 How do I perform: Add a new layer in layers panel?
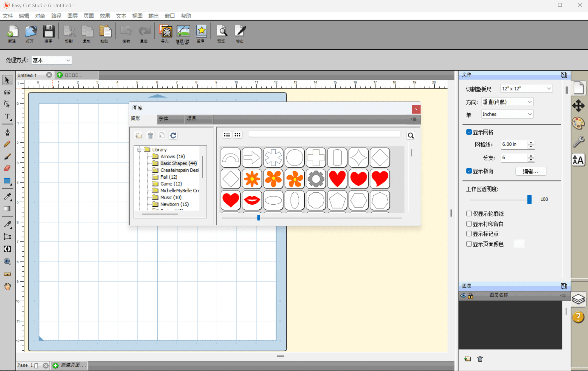468,359
